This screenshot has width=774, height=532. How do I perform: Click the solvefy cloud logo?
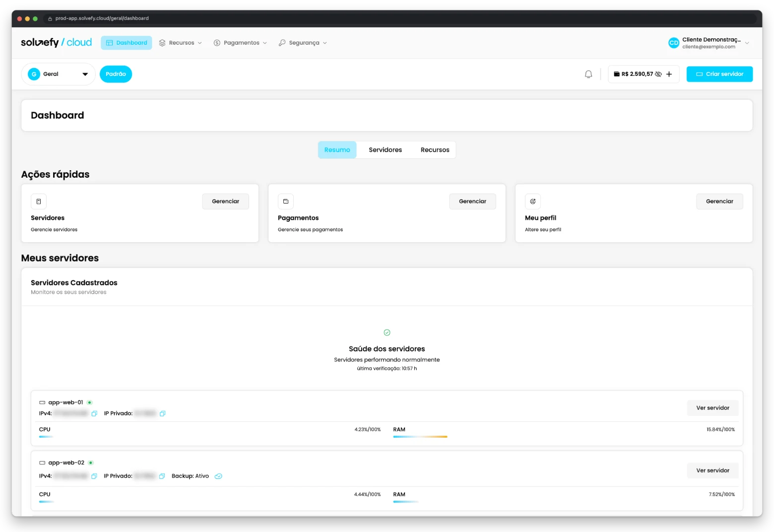(x=57, y=43)
